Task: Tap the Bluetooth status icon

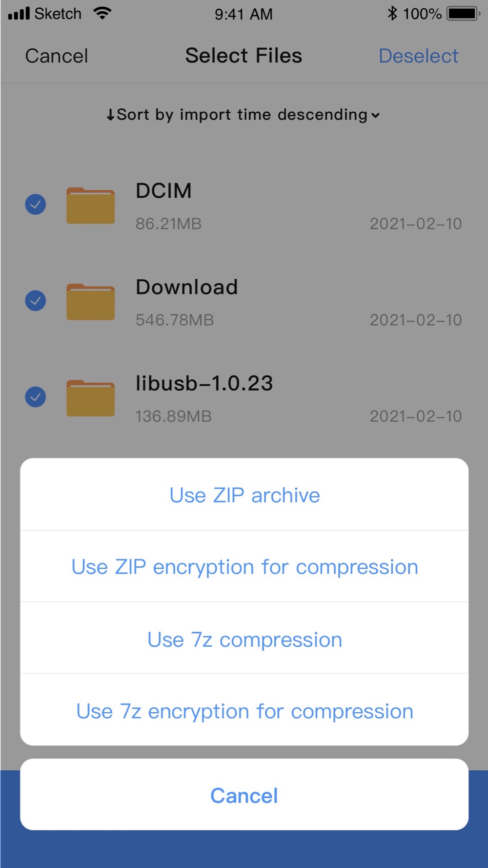Action: 392,13
